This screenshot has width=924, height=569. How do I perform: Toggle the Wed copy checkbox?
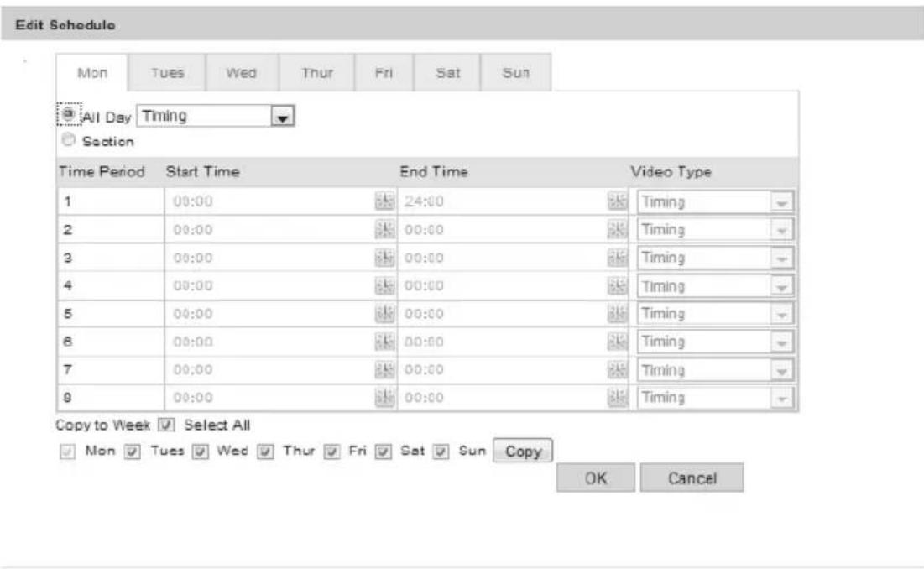coord(201,452)
